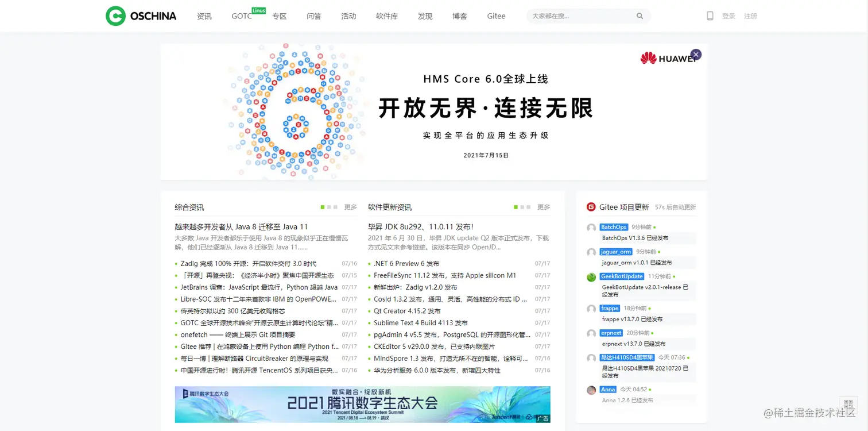Click the erpnext project tag

611,333
